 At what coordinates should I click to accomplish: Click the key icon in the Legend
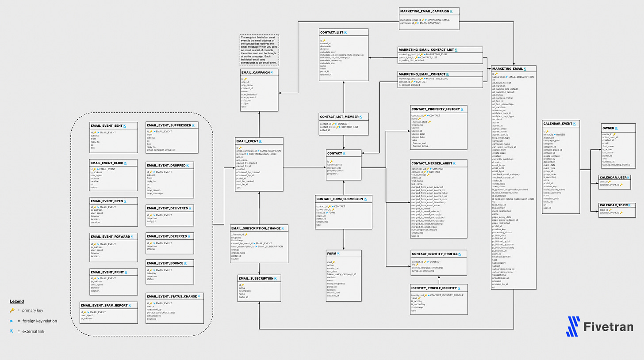[x=11, y=311]
